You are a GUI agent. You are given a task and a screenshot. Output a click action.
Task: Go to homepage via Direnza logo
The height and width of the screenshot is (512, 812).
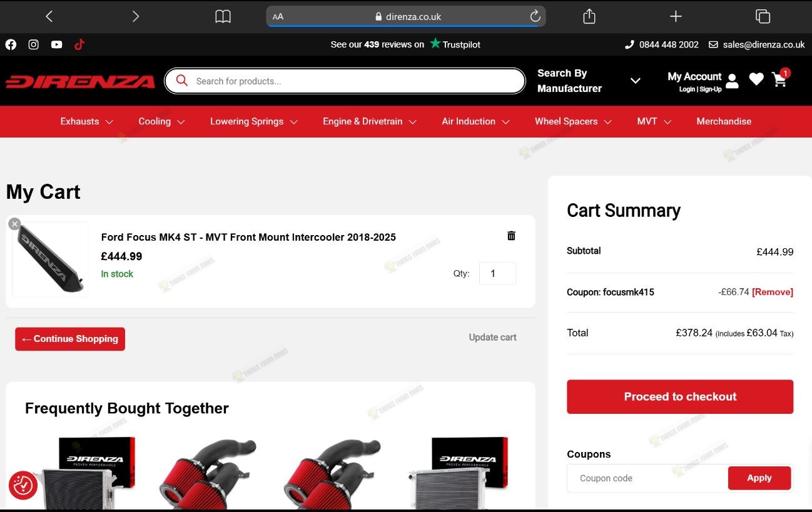[x=80, y=81]
